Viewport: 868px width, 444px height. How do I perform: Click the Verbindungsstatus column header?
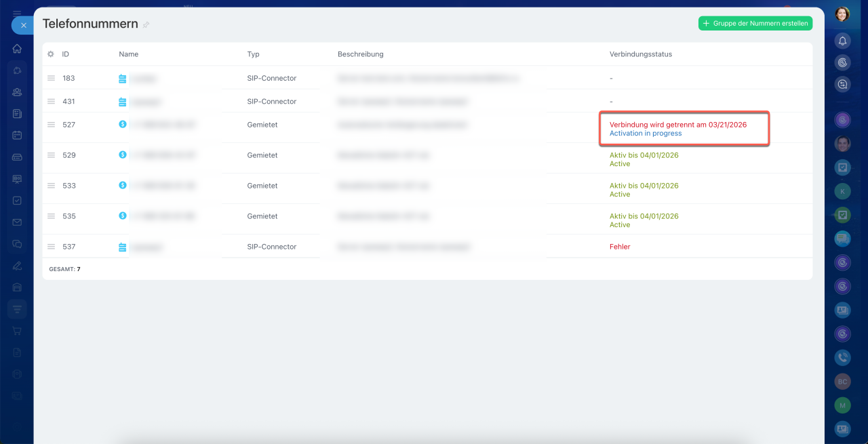tap(641, 54)
